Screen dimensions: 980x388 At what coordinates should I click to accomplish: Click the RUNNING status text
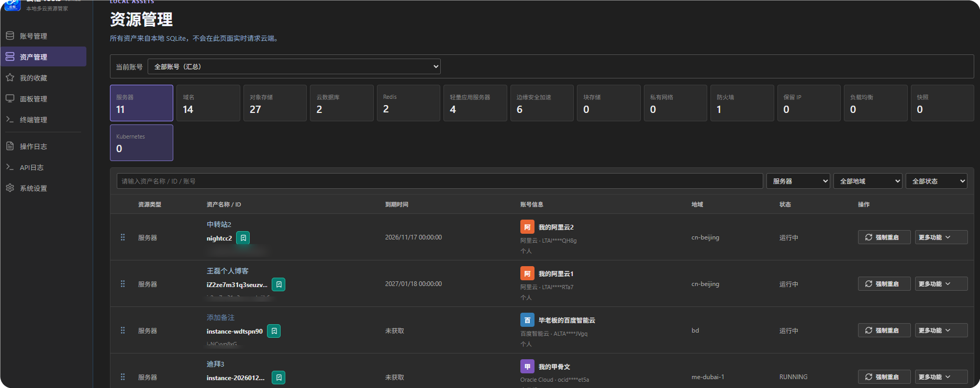[x=793, y=377]
